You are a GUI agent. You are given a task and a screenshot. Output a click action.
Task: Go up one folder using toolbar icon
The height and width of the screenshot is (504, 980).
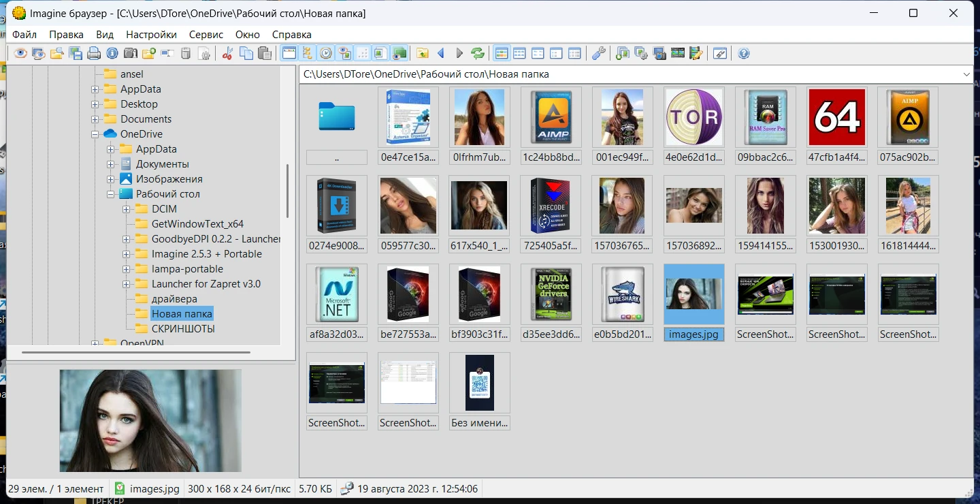(423, 53)
